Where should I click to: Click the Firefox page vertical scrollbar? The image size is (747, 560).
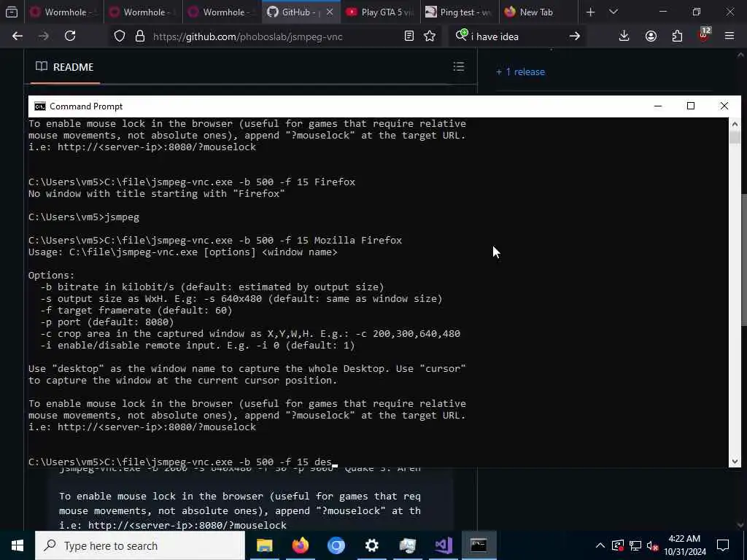coord(743,260)
